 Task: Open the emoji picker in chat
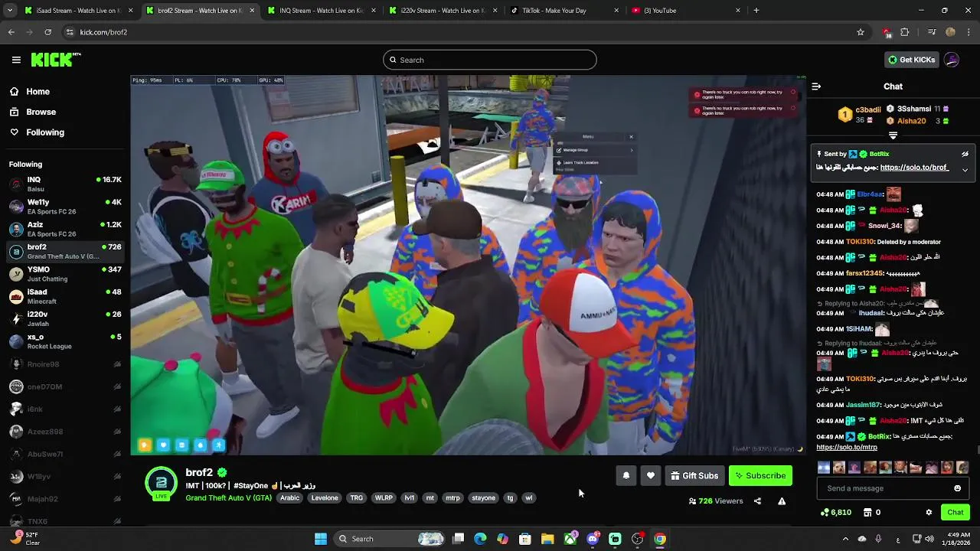[957, 488]
